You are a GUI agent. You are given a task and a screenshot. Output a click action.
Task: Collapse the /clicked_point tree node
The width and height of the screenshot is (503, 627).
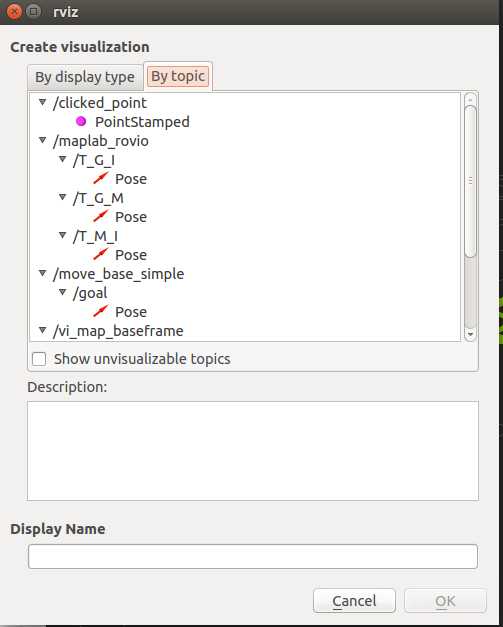42,102
